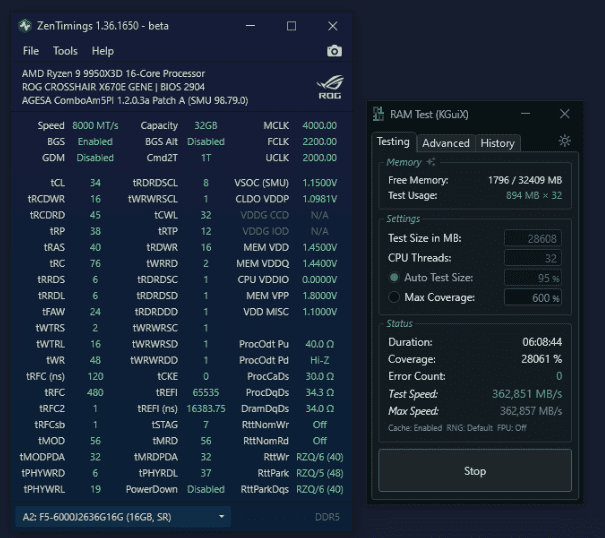Click the ProcOdt Pu 40.0 Ω value
Viewport: 605px width, 538px height.
coord(319,344)
